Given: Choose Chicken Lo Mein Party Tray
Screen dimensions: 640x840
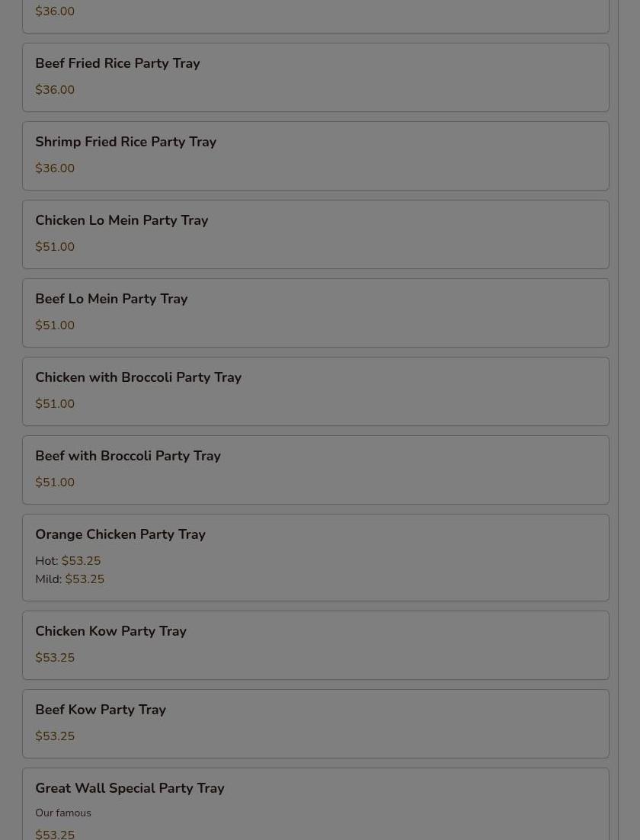Looking at the screenshot, I should (x=315, y=234).
